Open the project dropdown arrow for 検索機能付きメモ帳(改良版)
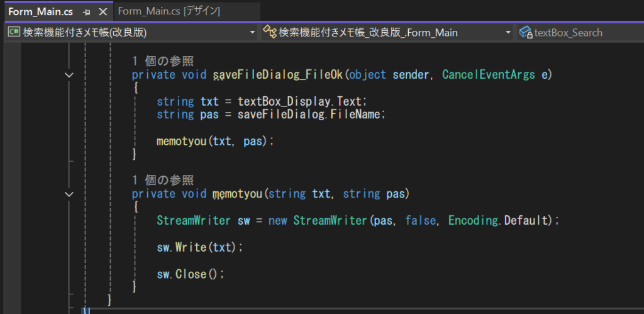The height and width of the screenshot is (314, 644). (253, 33)
